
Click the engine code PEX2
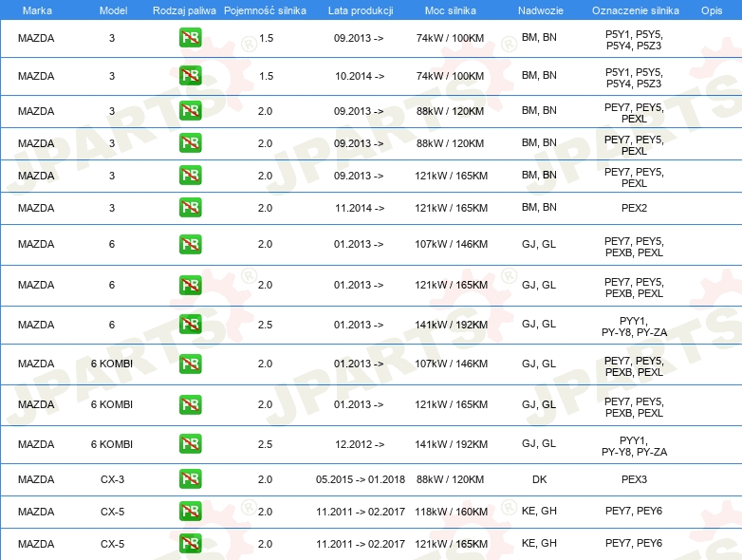pyautogui.click(x=634, y=208)
